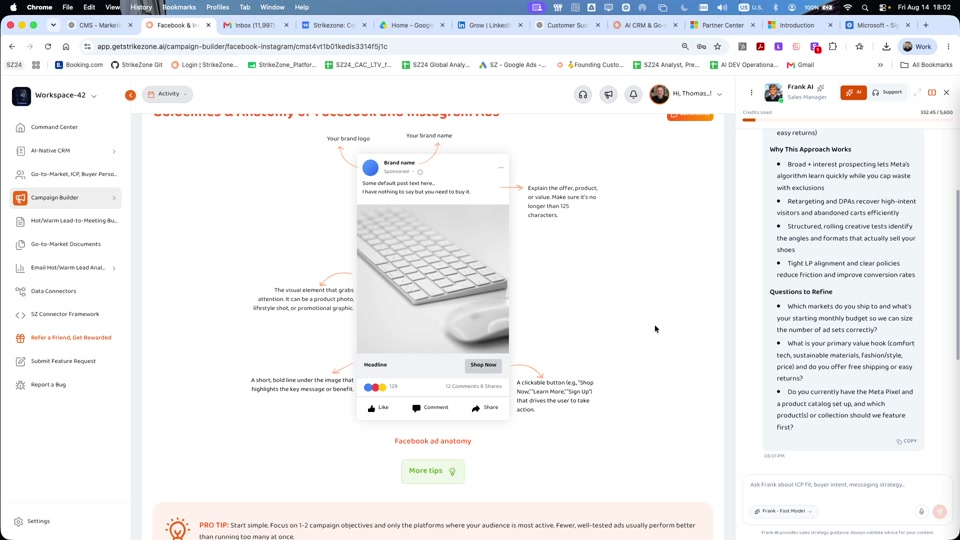Click the send message button

point(940,511)
